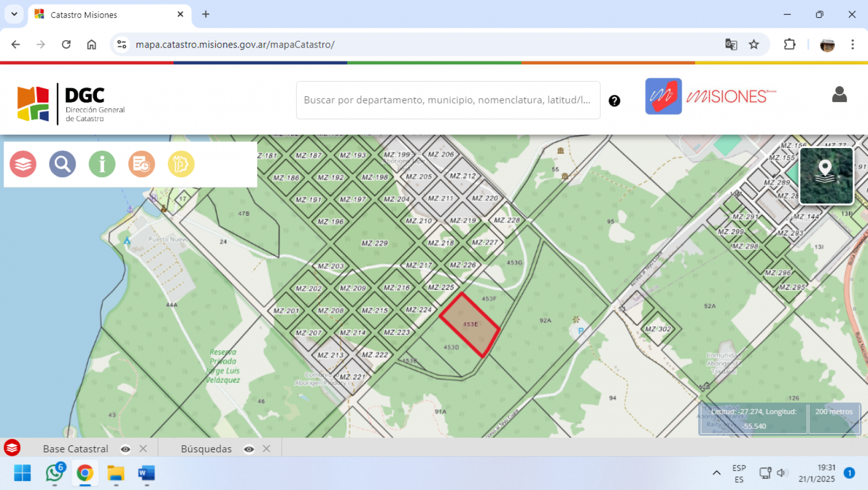Switch to the Base Catastral tab
Screen dimensions: 868x490
[x=75, y=449]
